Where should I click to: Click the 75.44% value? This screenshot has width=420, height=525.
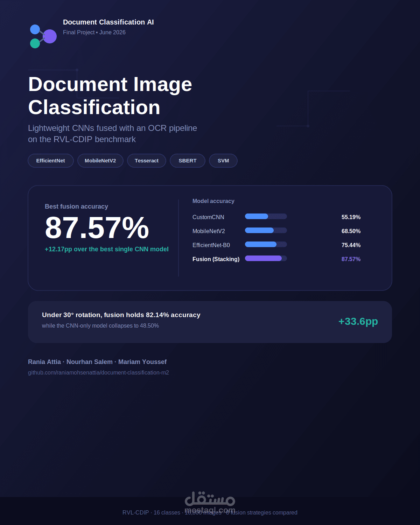(351, 245)
